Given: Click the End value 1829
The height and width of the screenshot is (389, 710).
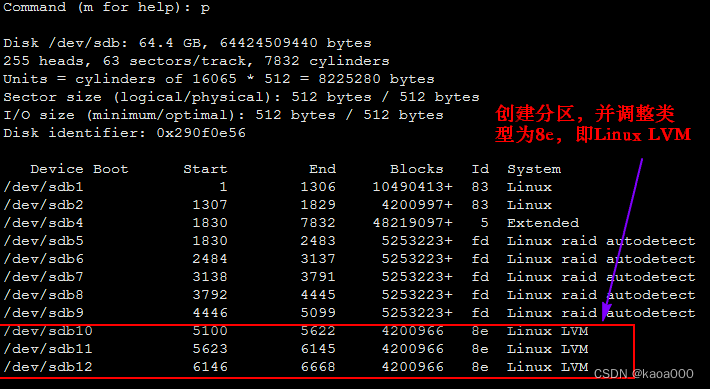Looking at the screenshot, I should (x=318, y=205).
